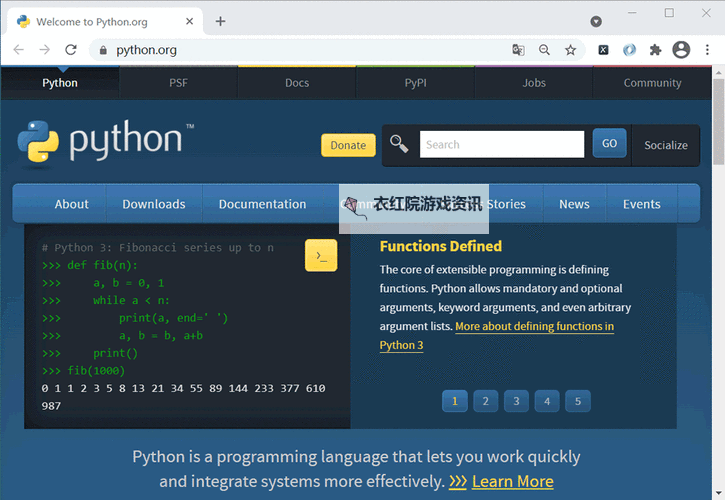Open the Extensions puzzle piece menu
This screenshot has width=725, height=500.
point(655,49)
